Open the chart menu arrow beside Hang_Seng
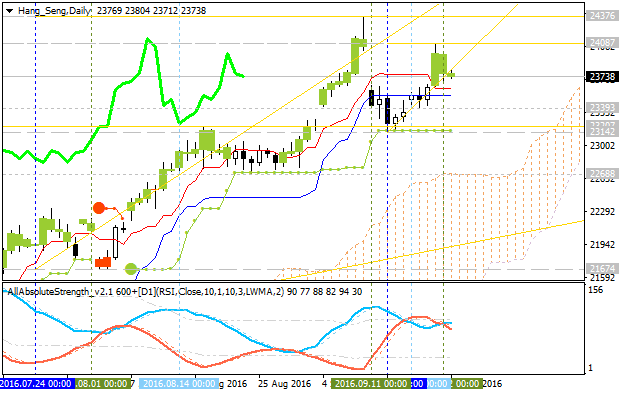624x395 pixels. tap(9, 11)
